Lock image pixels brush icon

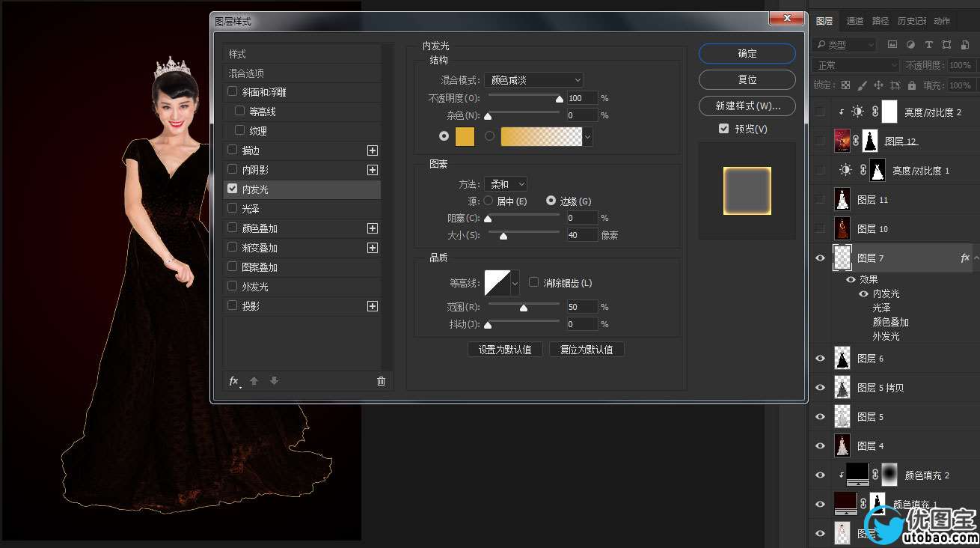(862, 85)
